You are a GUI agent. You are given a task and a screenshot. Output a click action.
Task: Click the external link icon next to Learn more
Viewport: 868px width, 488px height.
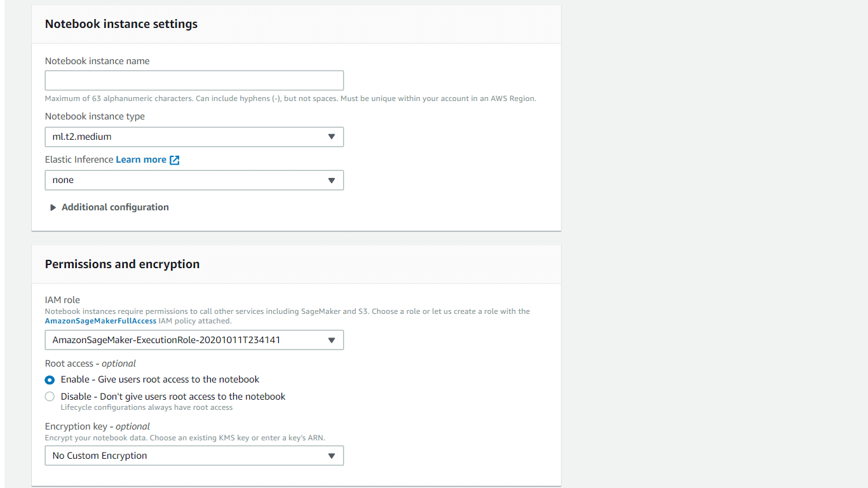coord(174,159)
